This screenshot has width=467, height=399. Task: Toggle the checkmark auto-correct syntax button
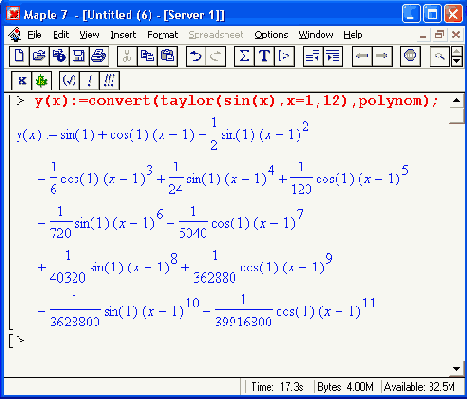(69, 81)
